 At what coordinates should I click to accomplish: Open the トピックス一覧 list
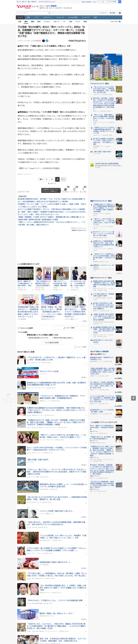[115, 21]
